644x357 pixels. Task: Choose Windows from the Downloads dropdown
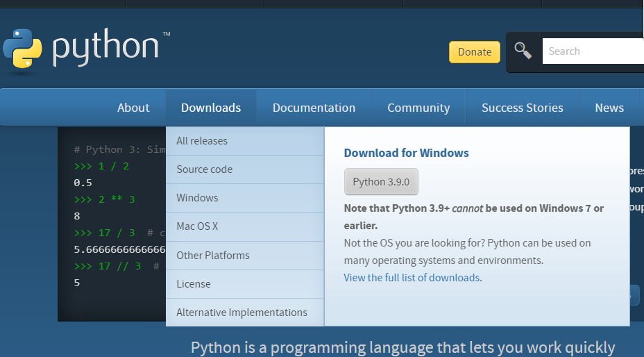point(197,198)
